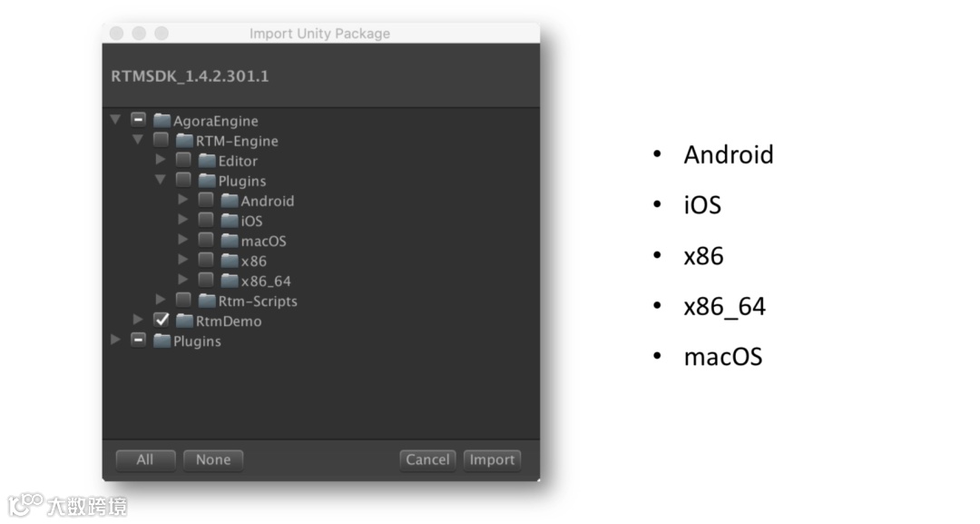Click the Android folder icon
This screenshot has height=524, width=980.
pyautogui.click(x=229, y=201)
